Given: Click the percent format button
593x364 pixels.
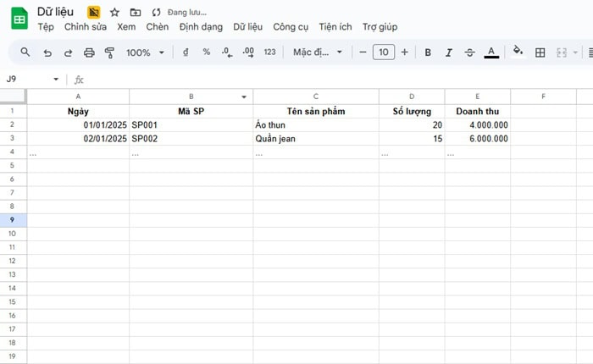Looking at the screenshot, I should [x=206, y=52].
